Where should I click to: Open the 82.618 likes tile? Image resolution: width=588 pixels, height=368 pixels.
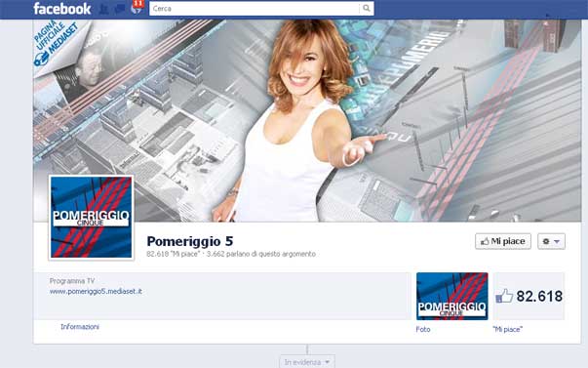pyautogui.click(x=529, y=297)
